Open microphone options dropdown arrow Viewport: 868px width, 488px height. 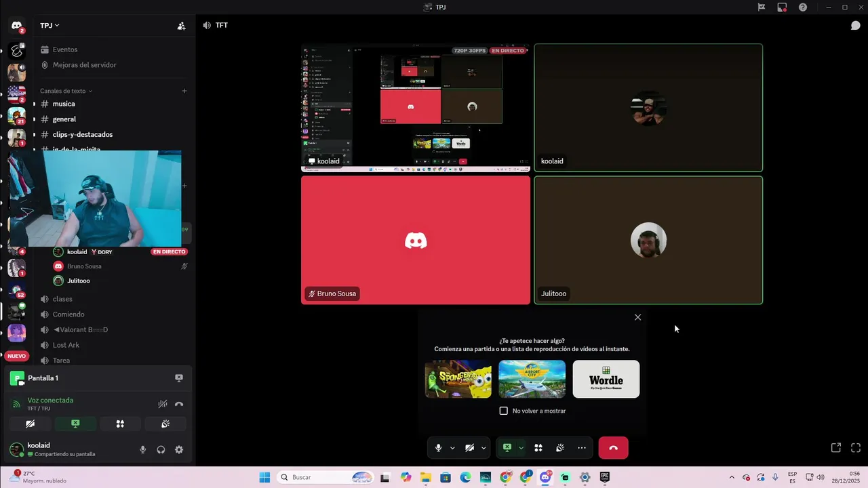coord(452,448)
